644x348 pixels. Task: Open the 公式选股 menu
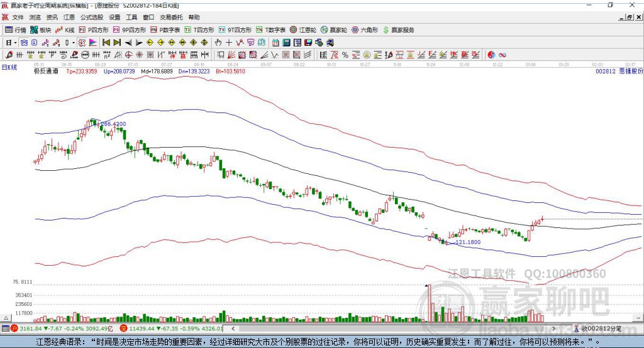point(92,17)
